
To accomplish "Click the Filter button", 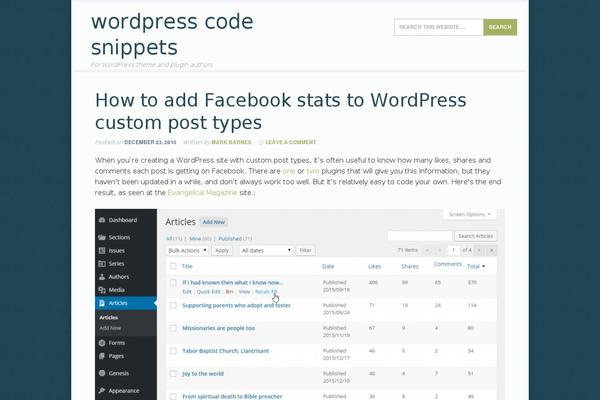I will pyautogui.click(x=305, y=250).
